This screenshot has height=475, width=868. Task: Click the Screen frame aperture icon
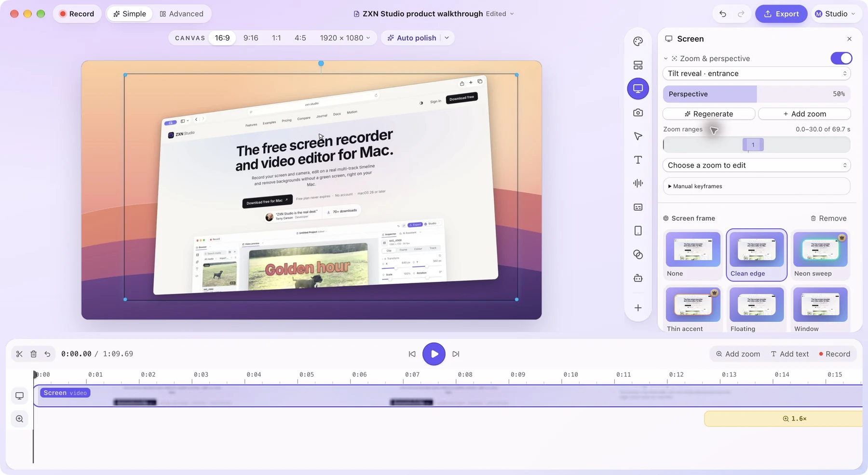(x=666, y=219)
